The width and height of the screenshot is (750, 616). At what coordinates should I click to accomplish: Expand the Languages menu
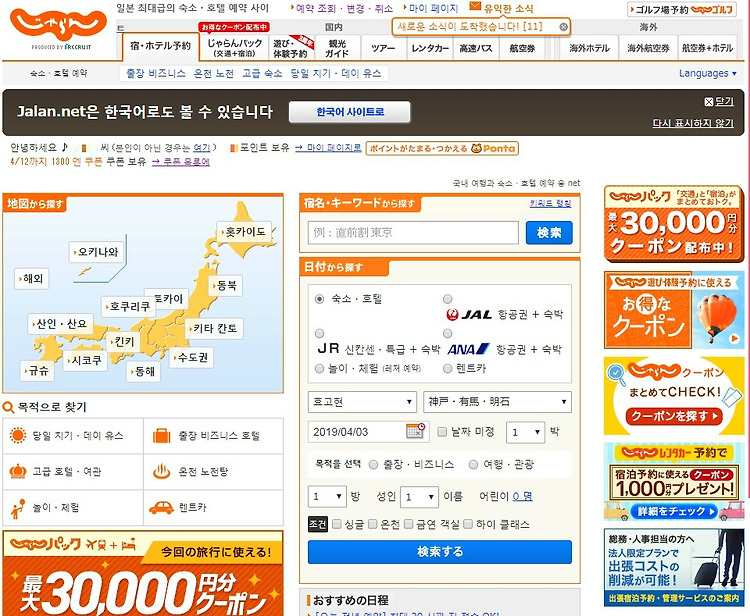coord(707,73)
